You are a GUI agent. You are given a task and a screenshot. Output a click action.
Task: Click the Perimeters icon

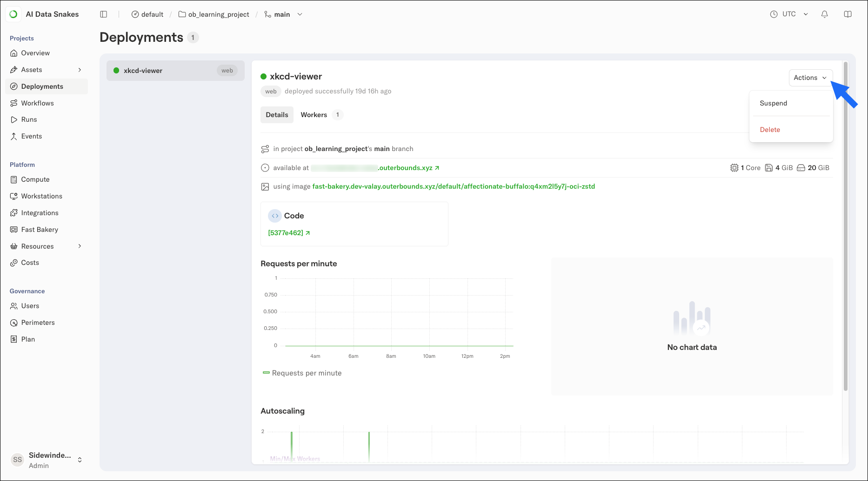[14, 323]
